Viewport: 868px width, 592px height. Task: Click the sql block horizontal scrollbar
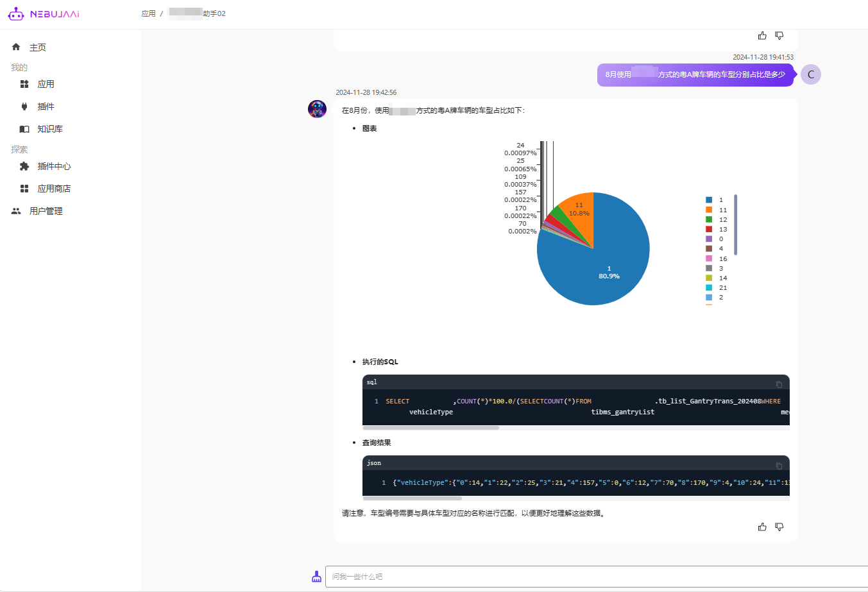click(430, 427)
